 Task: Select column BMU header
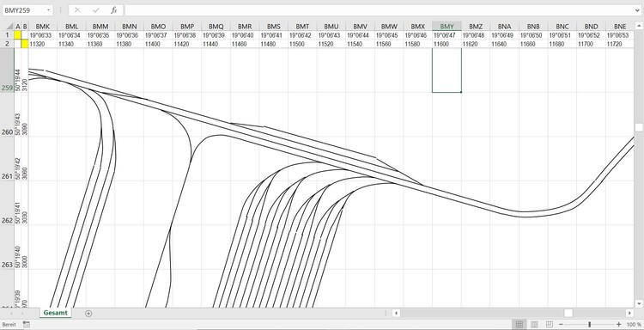[x=331, y=27]
